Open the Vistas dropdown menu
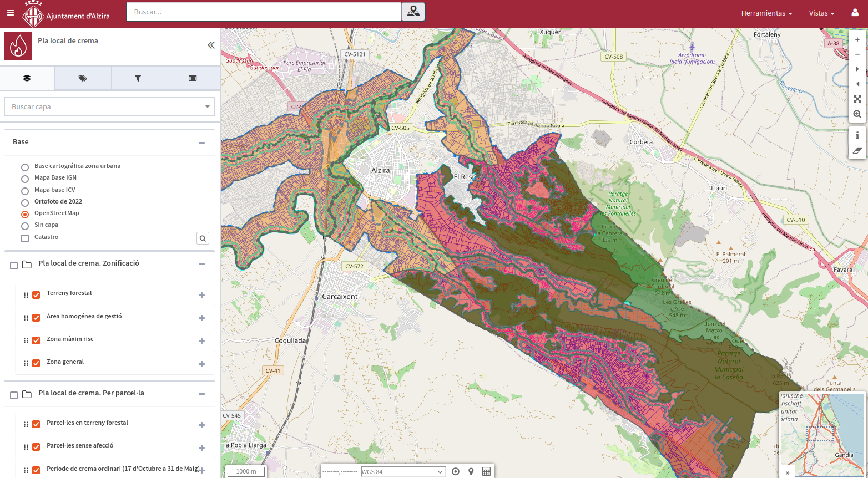This screenshot has width=868, height=478. [821, 13]
